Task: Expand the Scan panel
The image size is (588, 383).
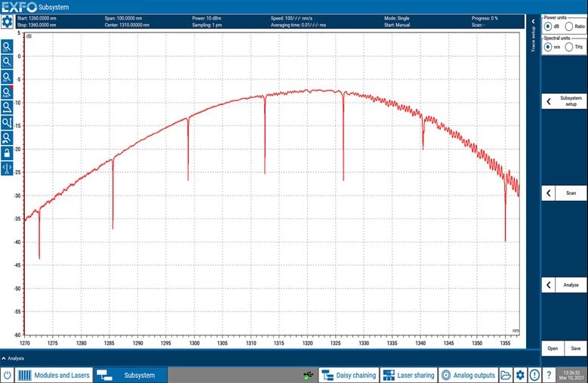Action: click(565, 193)
